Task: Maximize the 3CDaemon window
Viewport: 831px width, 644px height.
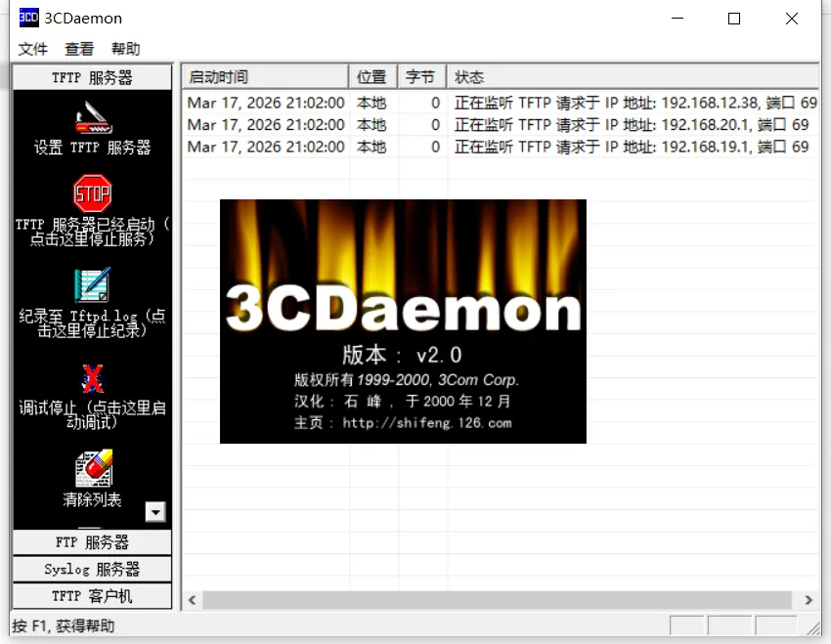Action: (x=734, y=18)
